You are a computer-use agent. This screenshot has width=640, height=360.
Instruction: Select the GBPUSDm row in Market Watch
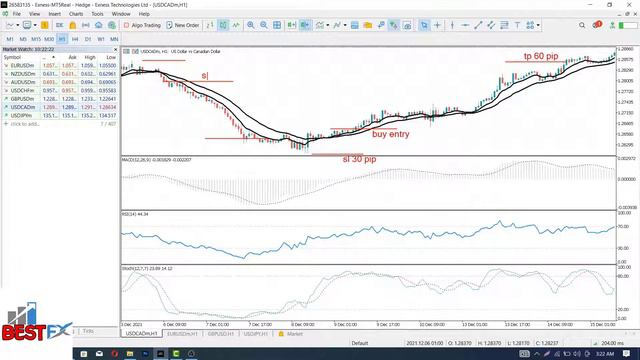60,99
